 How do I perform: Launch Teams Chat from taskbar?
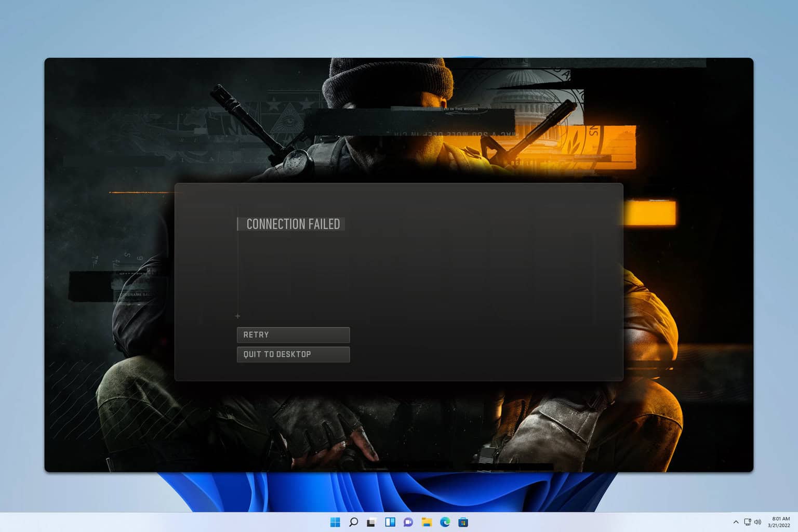[408, 522]
